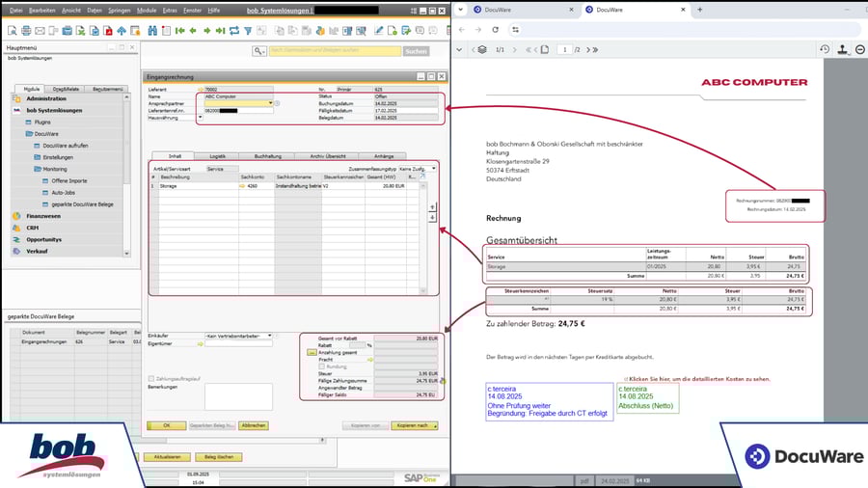Open browser site information icon
The height and width of the screenshot is (488, 868).
pyautogui.click(x=515, y=29)
